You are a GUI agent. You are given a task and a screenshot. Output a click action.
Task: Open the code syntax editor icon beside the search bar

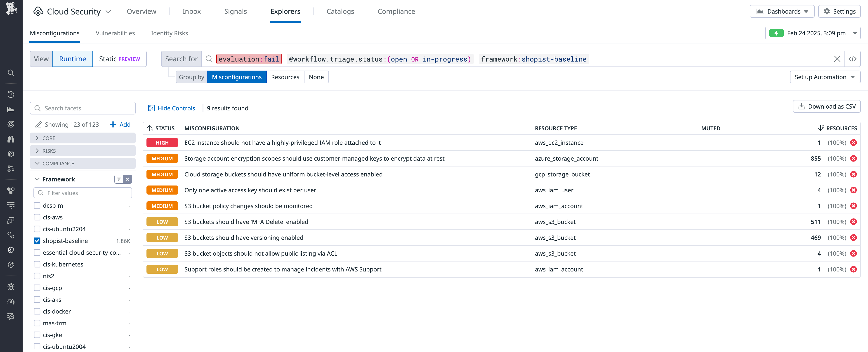[853, 59]
